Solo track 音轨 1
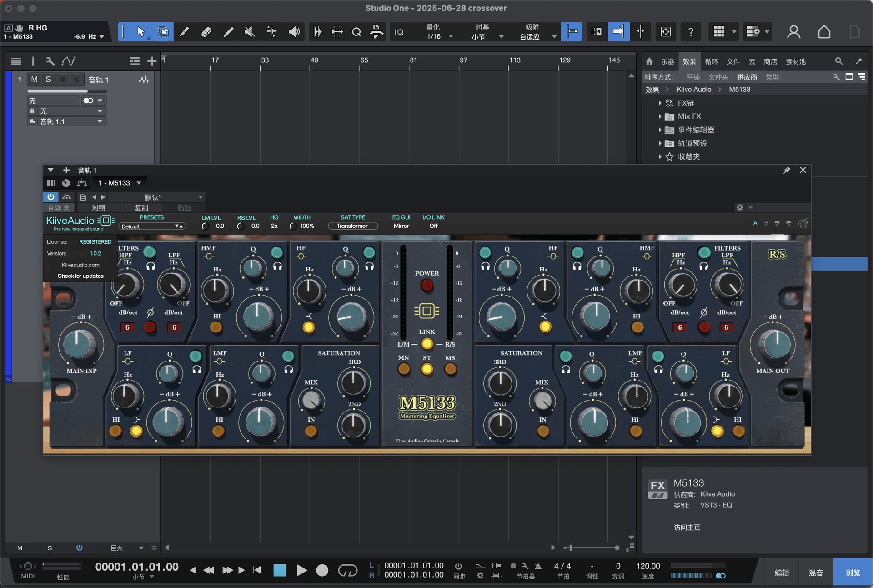 click(48, 80)
